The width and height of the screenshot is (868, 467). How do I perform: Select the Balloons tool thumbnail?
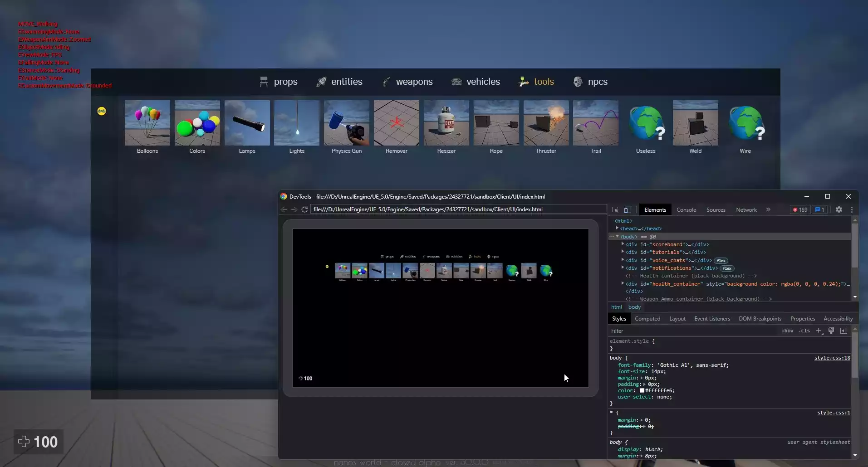tap(147, 123)
